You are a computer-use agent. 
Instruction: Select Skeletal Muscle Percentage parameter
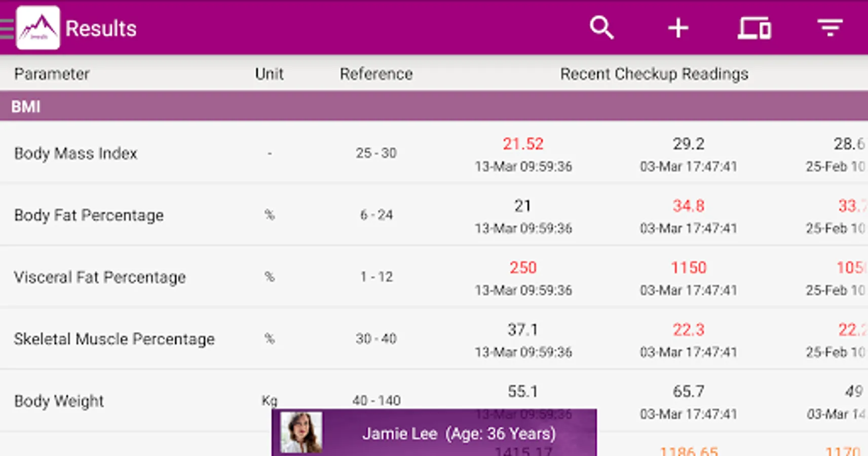114,339
